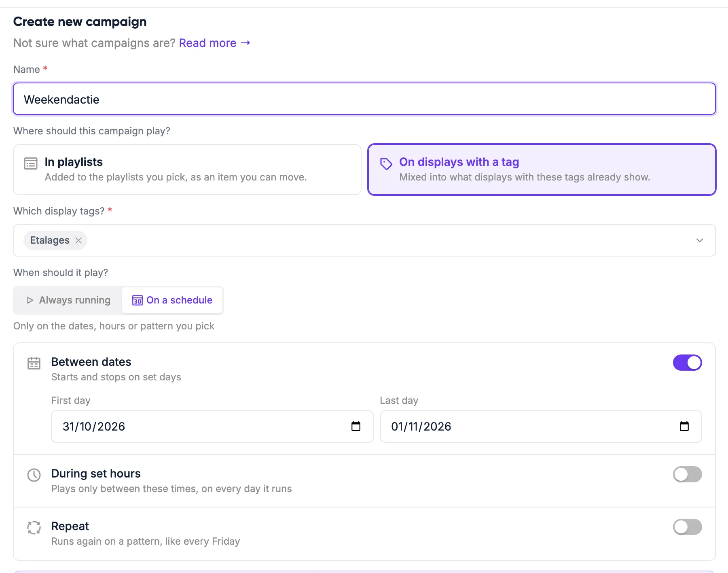Click text Only on the dates, hours or pattern you pick
This screenshot has width=728, height=573.
(114, 326)
